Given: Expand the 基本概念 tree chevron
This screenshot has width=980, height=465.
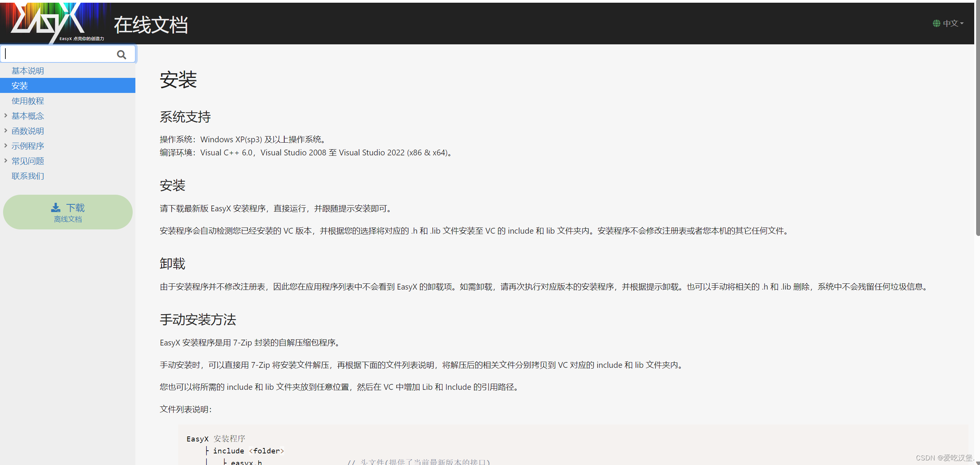Looking at the screenshot, I should [5, 115].
